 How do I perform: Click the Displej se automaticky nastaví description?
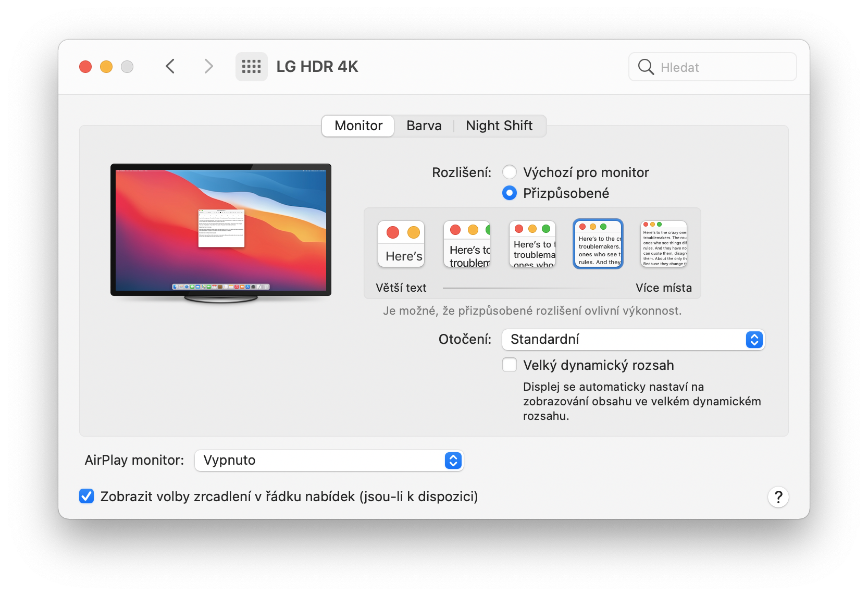click(642, 401)
